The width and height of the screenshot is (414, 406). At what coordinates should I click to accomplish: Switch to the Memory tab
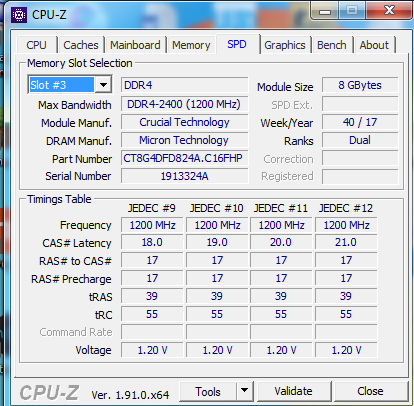point(191,45)
